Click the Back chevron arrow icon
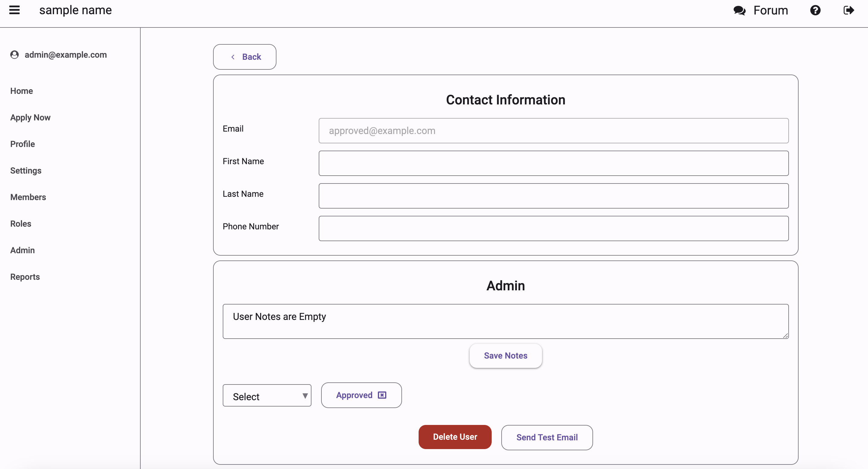Viewport: 868px width, 469px height. [232, 57]
